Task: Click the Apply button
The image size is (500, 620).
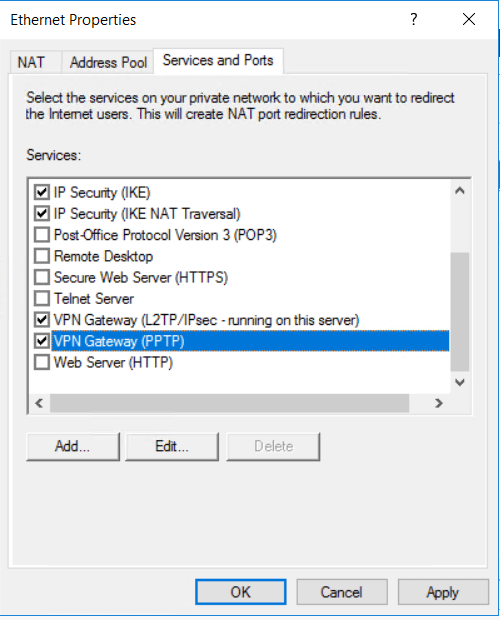Action: (x=443, y=592)
